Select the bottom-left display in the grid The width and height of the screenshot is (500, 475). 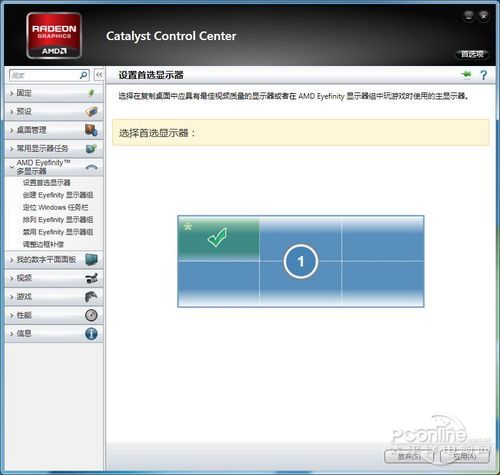(219, 283)
